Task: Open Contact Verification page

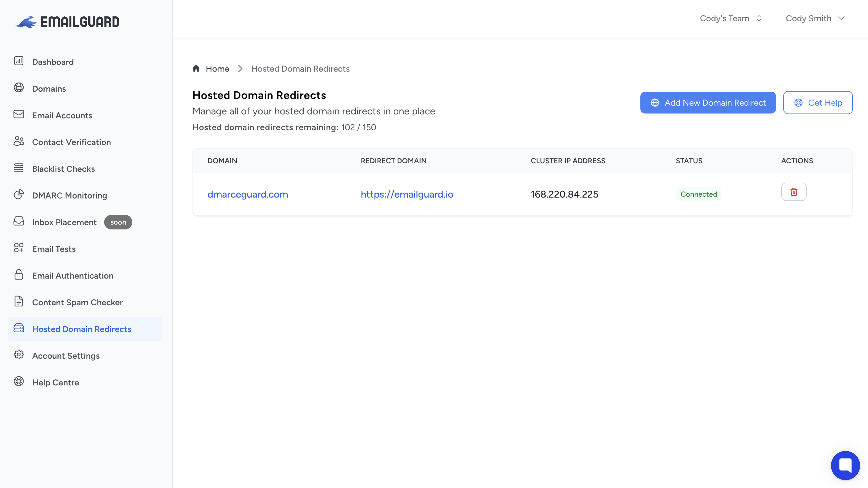Action: [x=71, y=142]
